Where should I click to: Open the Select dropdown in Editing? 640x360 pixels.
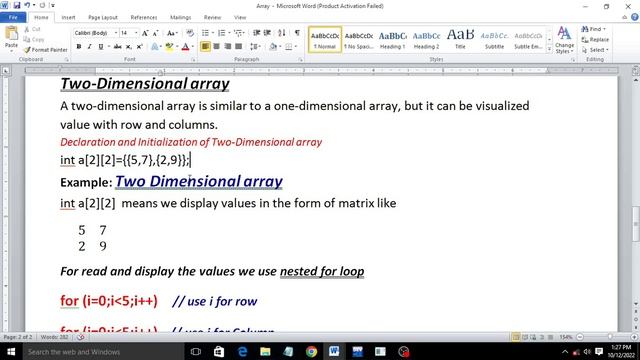(597, 50)
